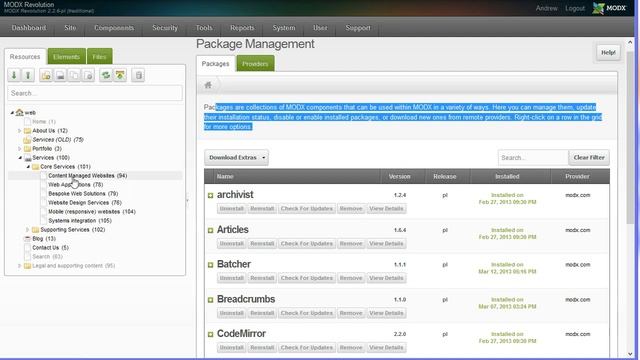
Task: Click the Blog resource icon in tree
Action: pyautogui.click(x=27, y=239)
